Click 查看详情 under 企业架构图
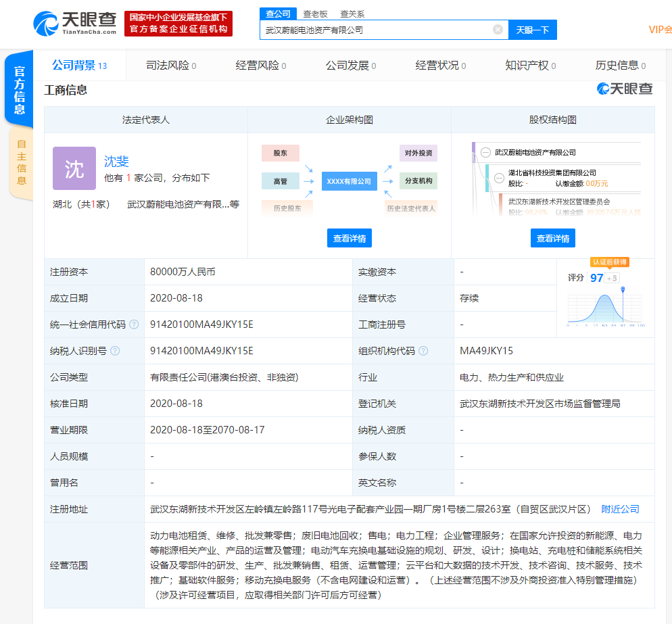The image size is (672, 624). [350, 238]
